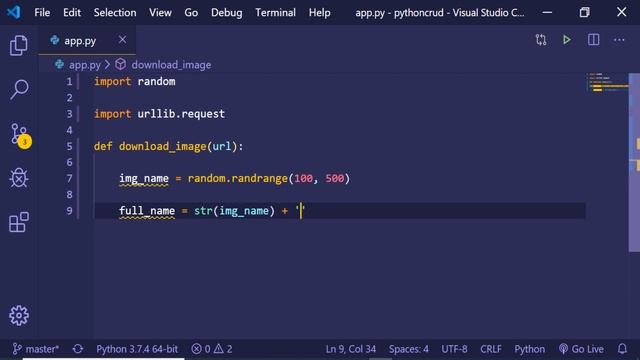Open the Manage gear icon
The height and width of the screenshot is (360, 640).
click(19, 316)
